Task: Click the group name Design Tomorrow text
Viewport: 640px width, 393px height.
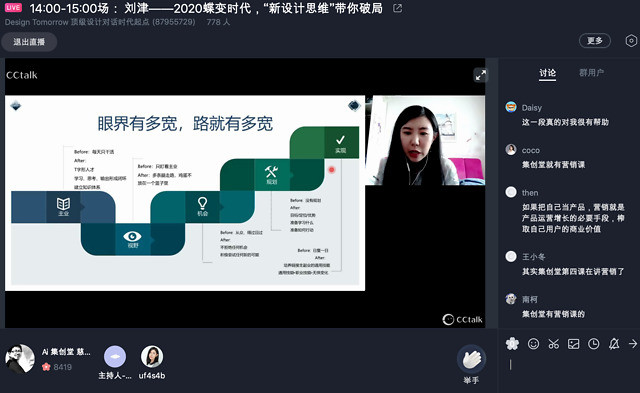Action: pos(100,22)
